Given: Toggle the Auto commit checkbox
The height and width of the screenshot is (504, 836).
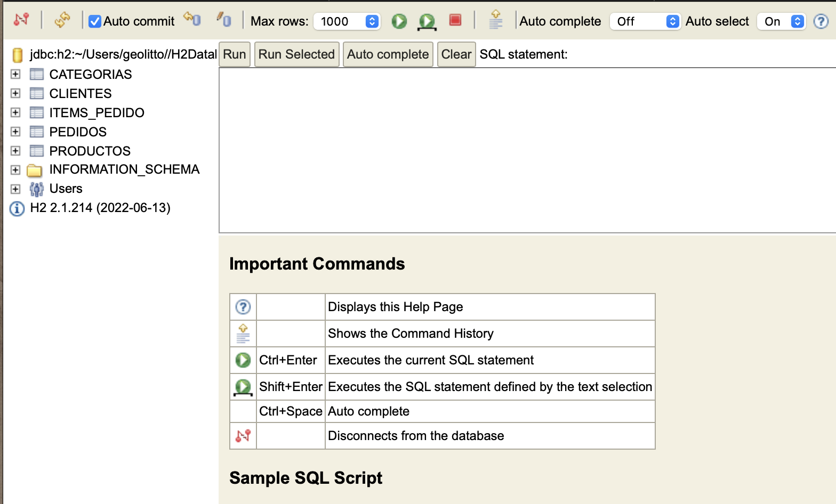Looking at the screenshot, I should (x=95, y=21).
